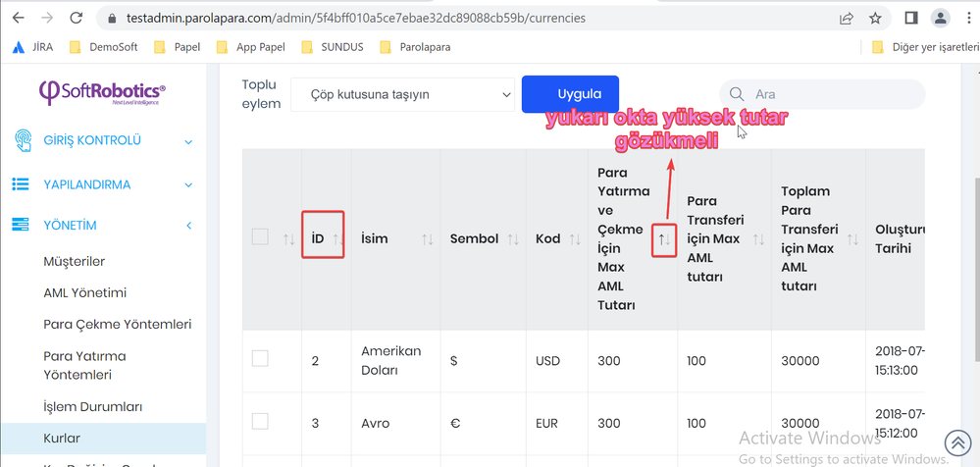Open the SUNDUS bookmark folder

pyautogui.click(x=332, y=47)
